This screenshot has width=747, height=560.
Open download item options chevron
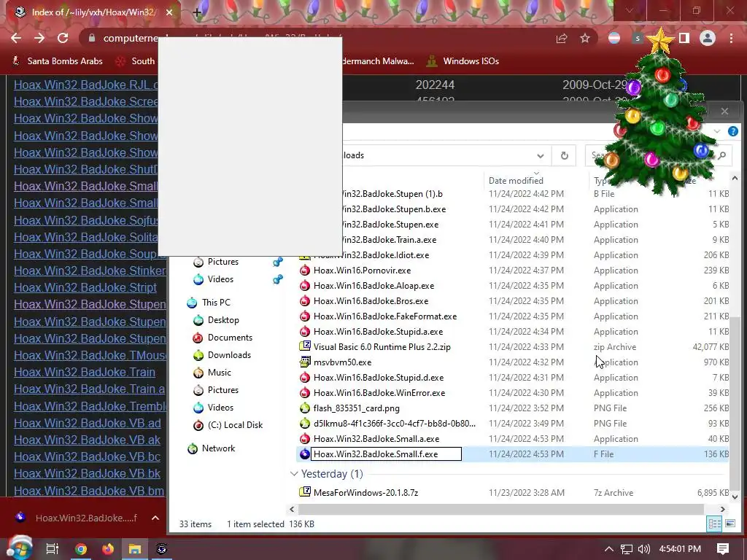pyautogui.click(x=155, y=518)
